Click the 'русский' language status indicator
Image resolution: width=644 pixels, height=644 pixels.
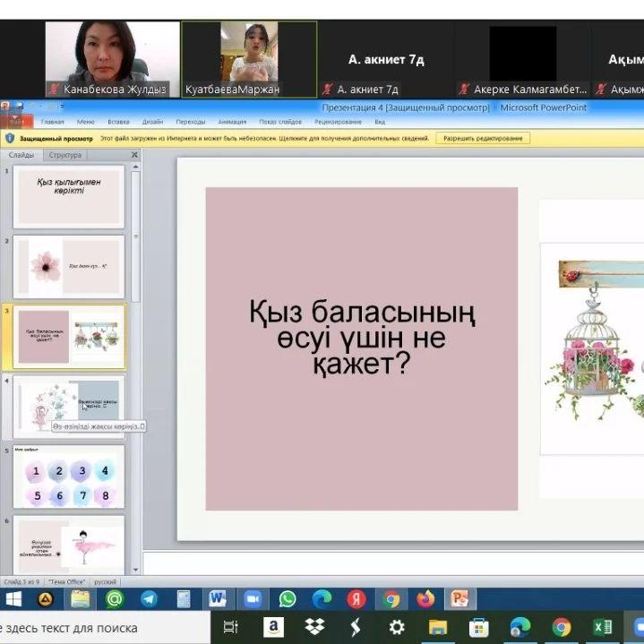tap(105, 581)
